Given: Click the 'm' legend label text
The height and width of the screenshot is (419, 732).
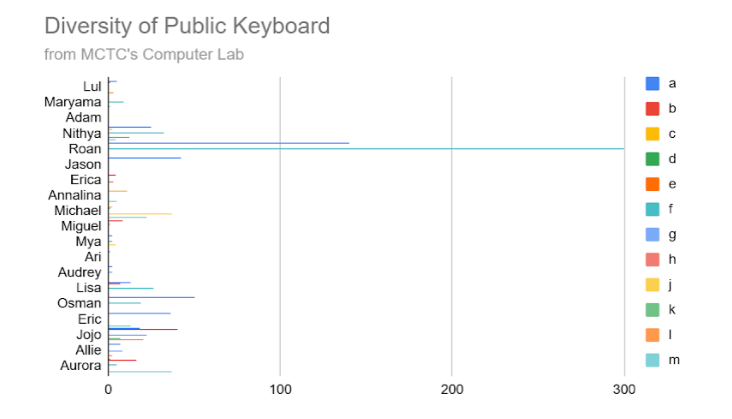Looking at the screenshot, I should point(673,359).
